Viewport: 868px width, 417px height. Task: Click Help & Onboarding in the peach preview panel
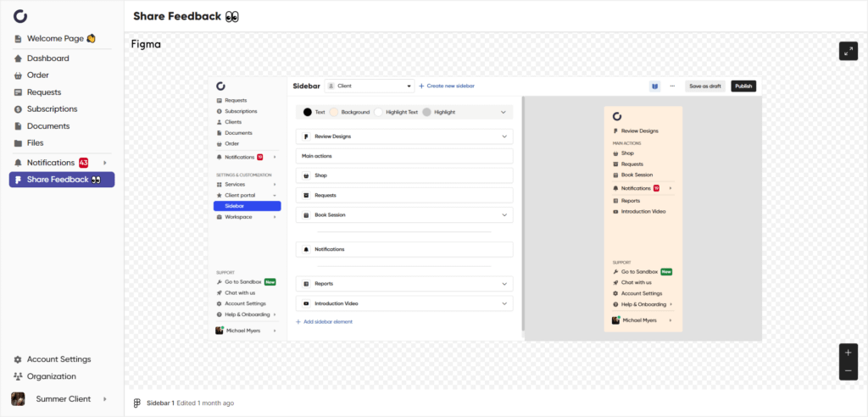[643, 304]
